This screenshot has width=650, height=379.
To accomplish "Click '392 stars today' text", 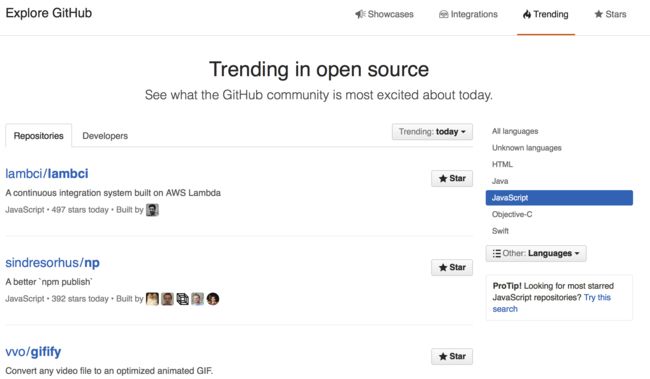I will [x=80, y=299].
